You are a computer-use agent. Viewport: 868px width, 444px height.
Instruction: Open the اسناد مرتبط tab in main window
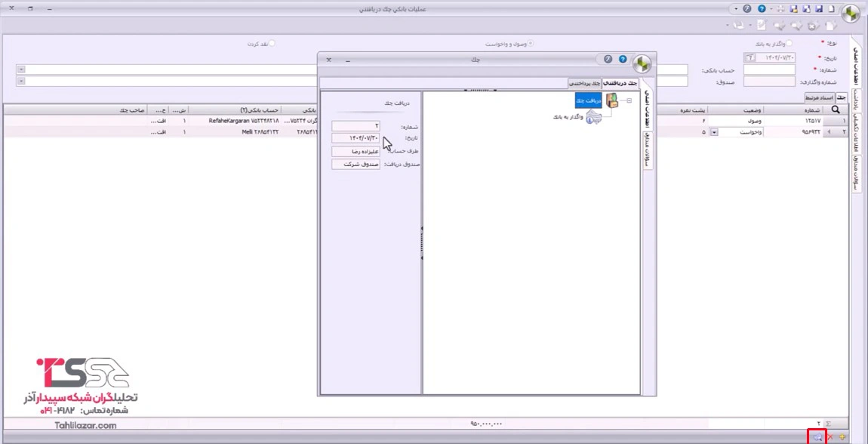820,97
